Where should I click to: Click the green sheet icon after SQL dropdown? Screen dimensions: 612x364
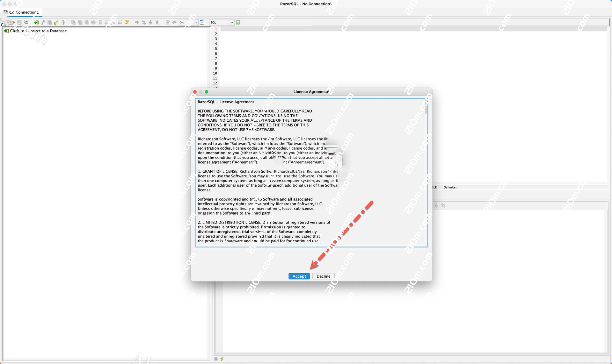[238, 22]
